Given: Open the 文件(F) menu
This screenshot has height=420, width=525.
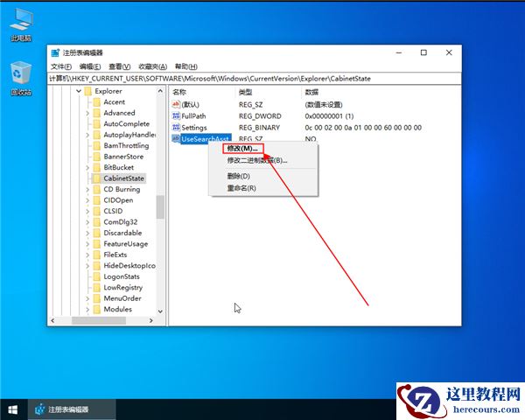Looking at the screenshot, I should pos(61,66).
